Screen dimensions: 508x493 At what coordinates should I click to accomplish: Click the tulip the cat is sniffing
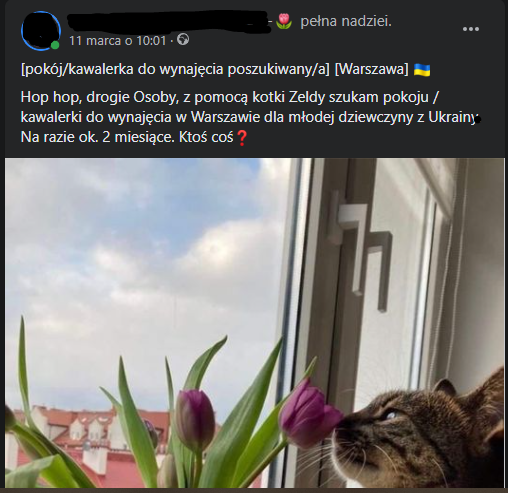tap(309, 415)
